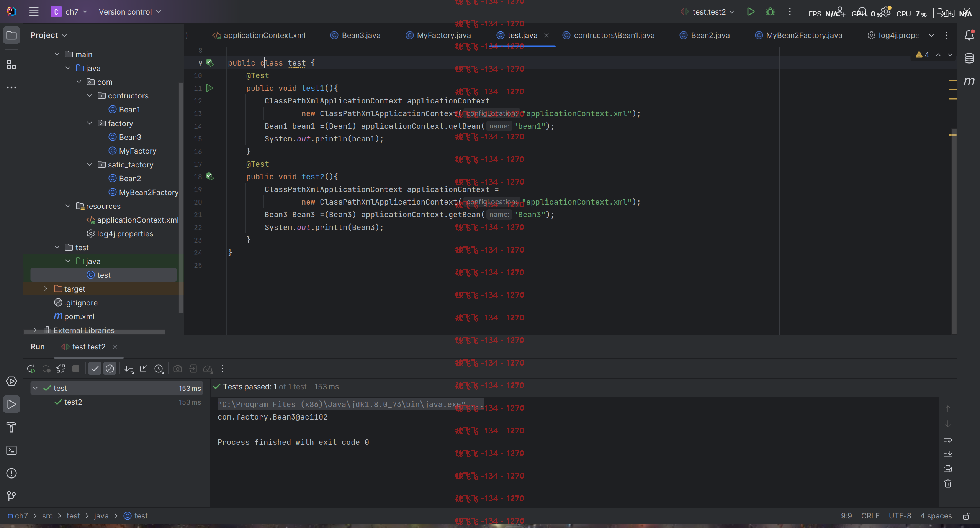Open the Structure tool window icon

tap(11, 65)
